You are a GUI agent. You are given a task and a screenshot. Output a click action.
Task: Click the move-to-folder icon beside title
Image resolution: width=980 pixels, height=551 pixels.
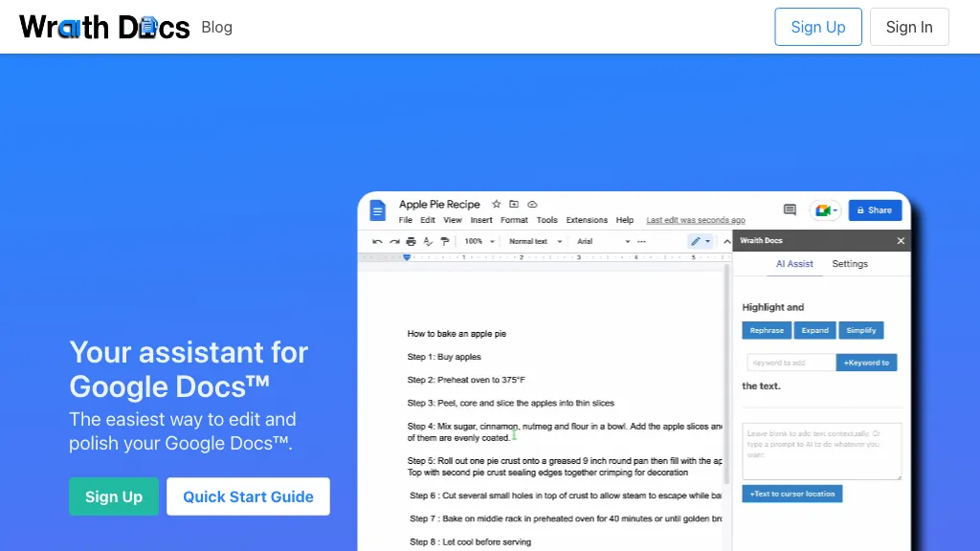[514, 205]
